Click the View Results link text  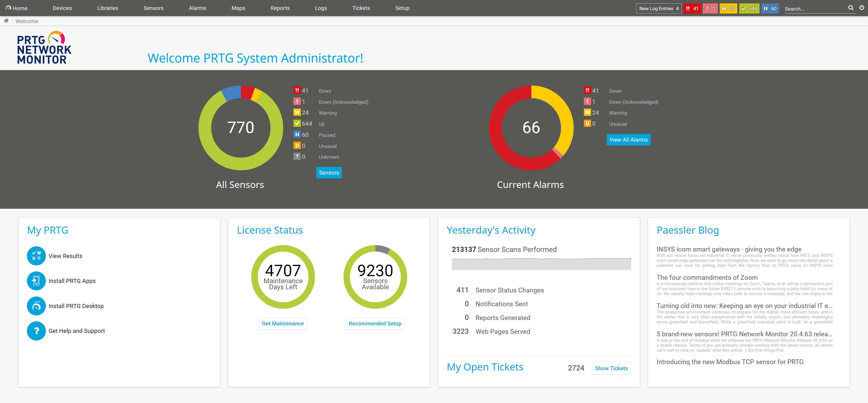click(65, 256)
